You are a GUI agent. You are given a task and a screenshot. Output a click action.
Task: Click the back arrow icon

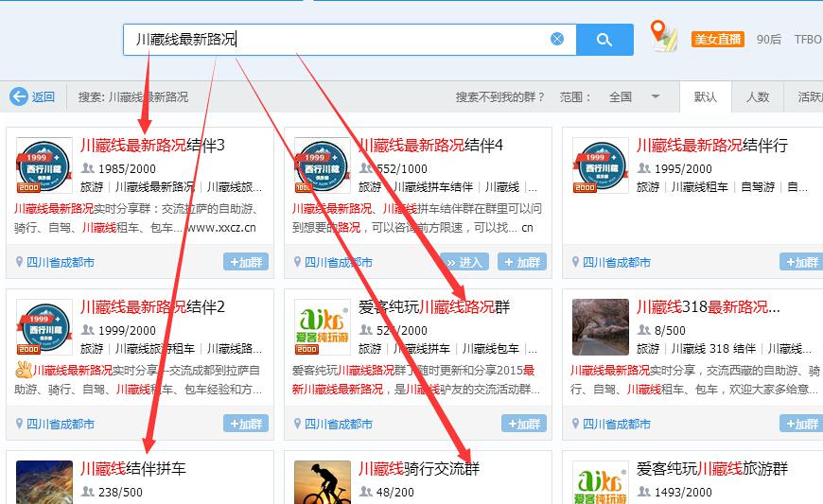19,96
